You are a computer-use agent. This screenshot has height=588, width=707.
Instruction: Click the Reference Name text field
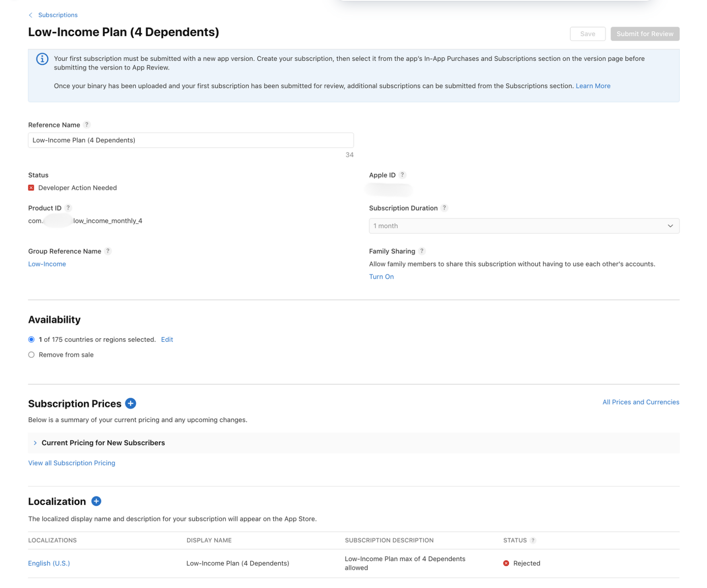tap(191, 140)
